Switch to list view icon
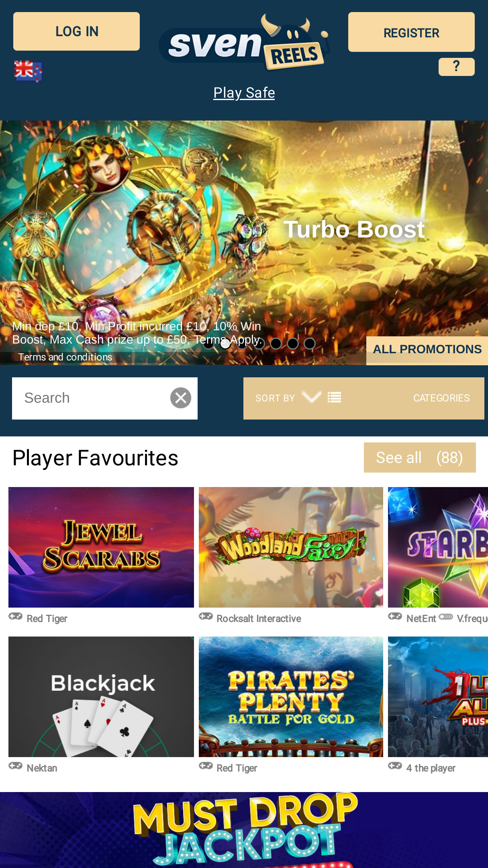 click(x=334, y=398)
